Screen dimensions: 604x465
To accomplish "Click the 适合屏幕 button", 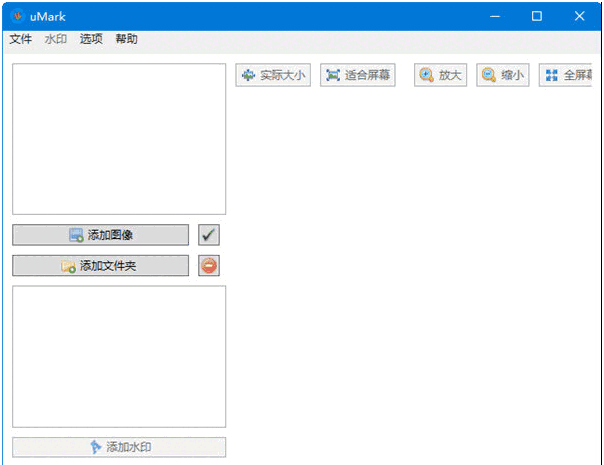I will click(357, 75).
